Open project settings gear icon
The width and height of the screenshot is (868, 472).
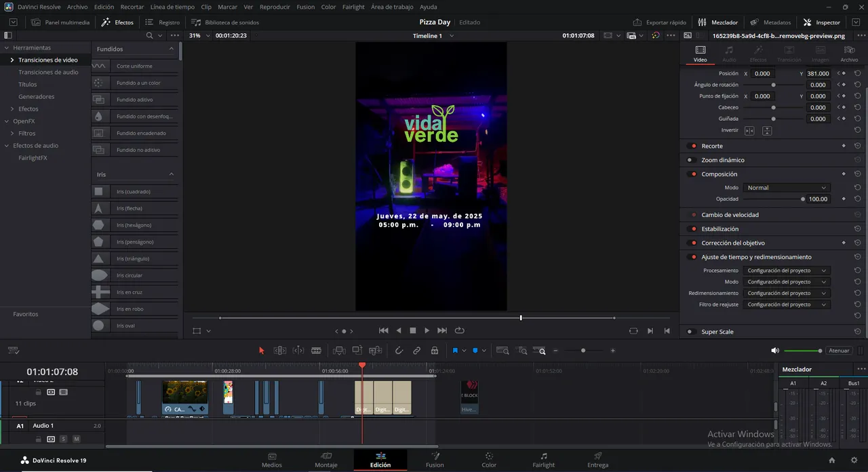(854, 460)
